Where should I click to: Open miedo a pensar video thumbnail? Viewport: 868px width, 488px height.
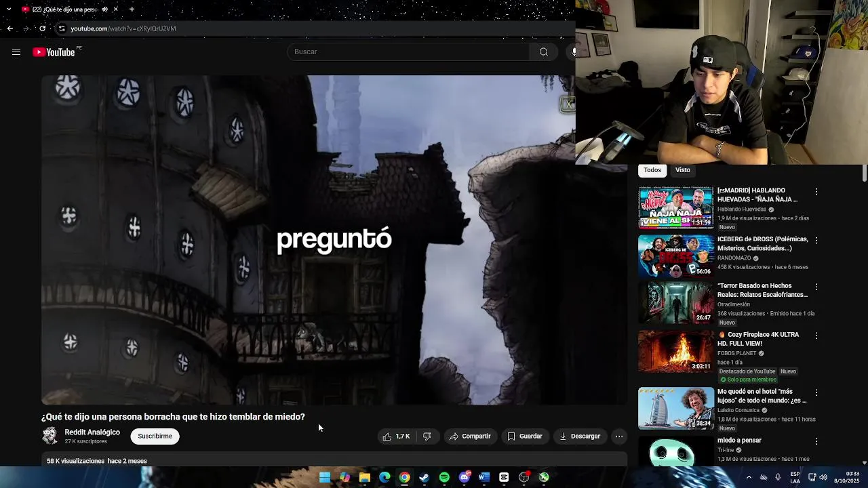click(675, 451)
